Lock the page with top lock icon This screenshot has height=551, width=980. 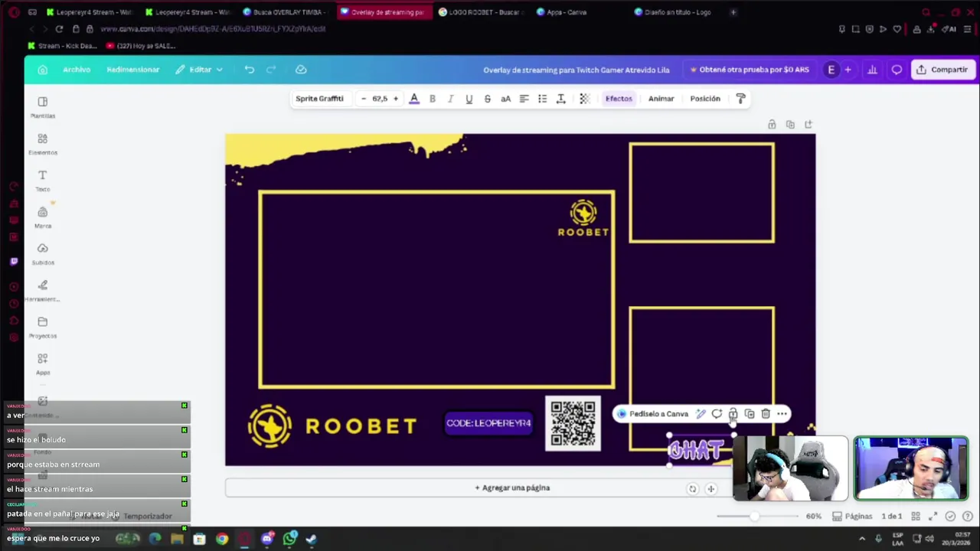tap(772, 125)
